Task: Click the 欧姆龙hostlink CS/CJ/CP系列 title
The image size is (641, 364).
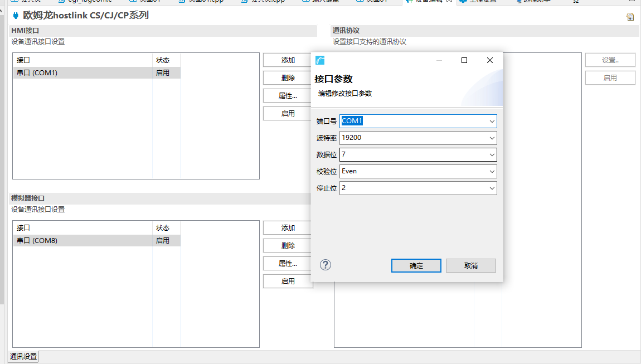Action: pyautogui.click(x=86, y=16)
